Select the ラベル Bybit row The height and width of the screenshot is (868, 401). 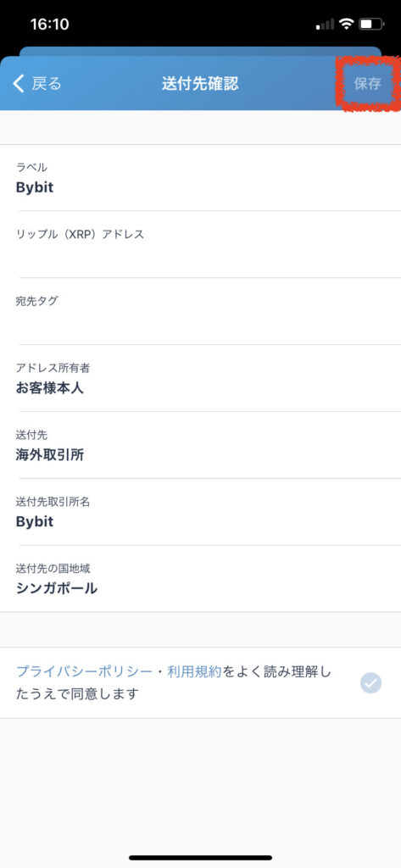[200, 178]
